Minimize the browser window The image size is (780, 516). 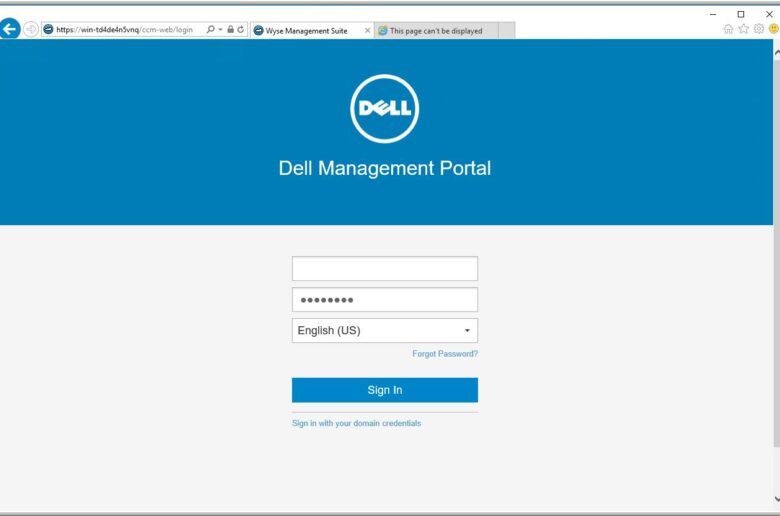coord(713,14)
